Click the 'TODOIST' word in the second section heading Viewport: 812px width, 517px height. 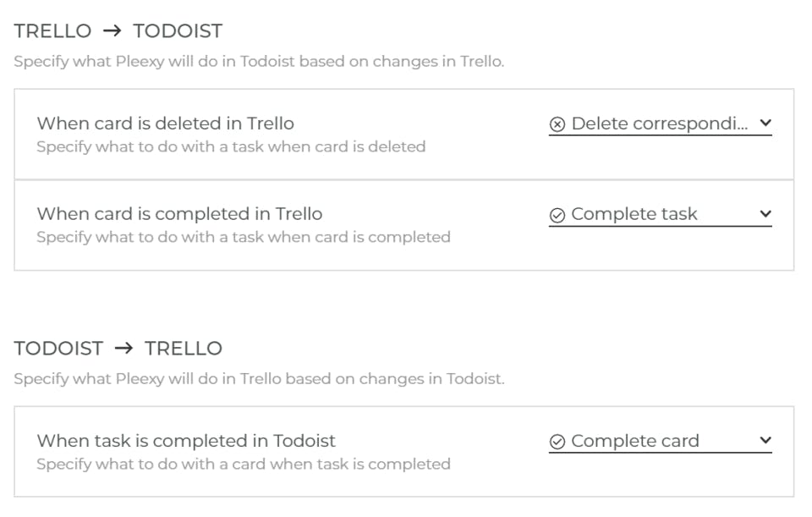click(x=58, y=349)
